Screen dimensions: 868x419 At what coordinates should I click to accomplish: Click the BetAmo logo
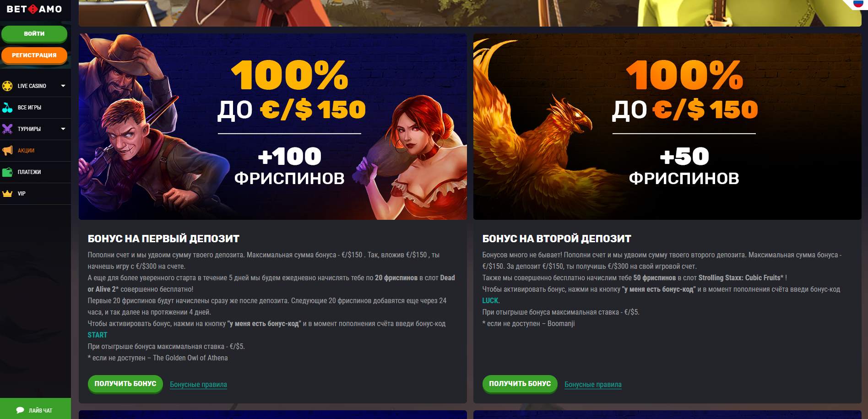[34, 9]
